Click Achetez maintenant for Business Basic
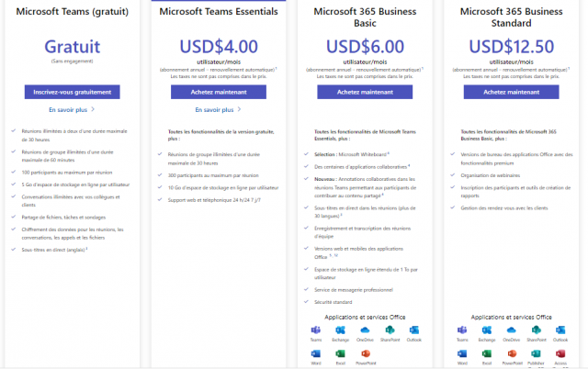 (x=365, y=92)
